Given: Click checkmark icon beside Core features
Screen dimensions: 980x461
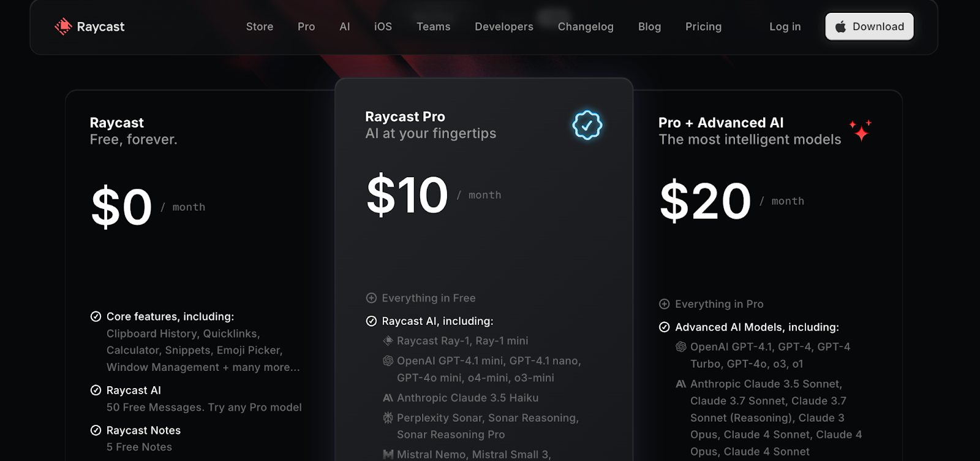Looking at the screenshot, I should [x=96, y=316].
